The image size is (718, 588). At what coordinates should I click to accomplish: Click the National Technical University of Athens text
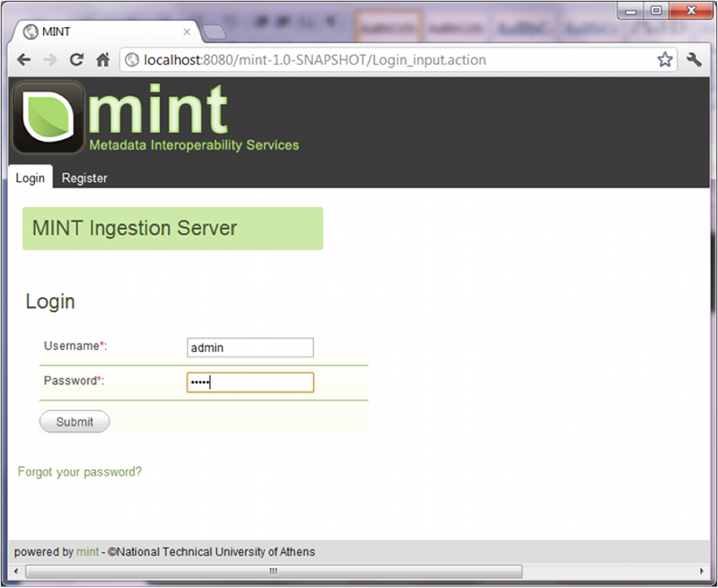click(215, 552)
